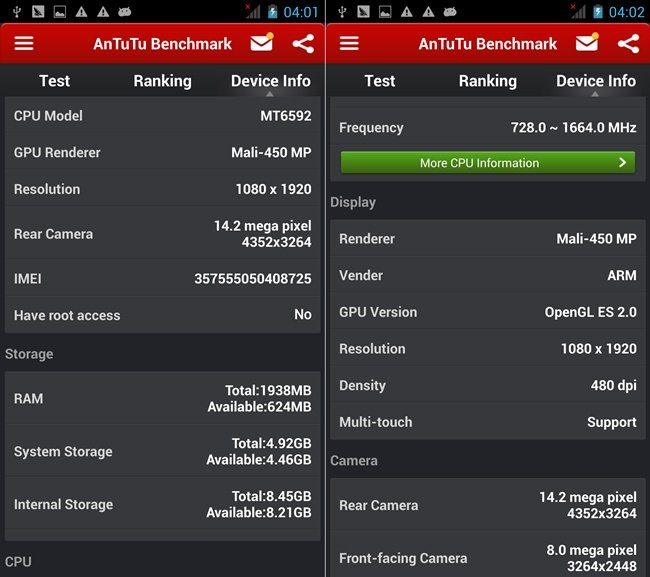The width and height of the screenshot is (650, 577).
Task: Open the hamburger menu on the left screen
Action: tap(24, 44)
